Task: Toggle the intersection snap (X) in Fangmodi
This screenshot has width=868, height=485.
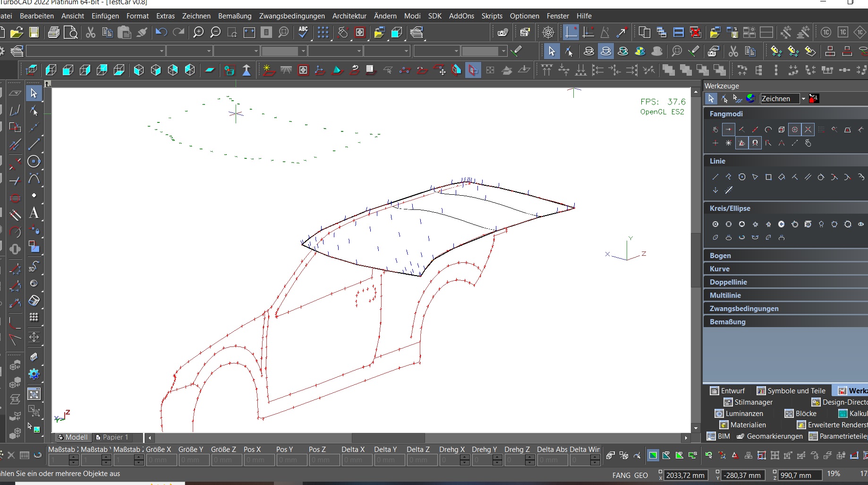Action: point(808,129)
